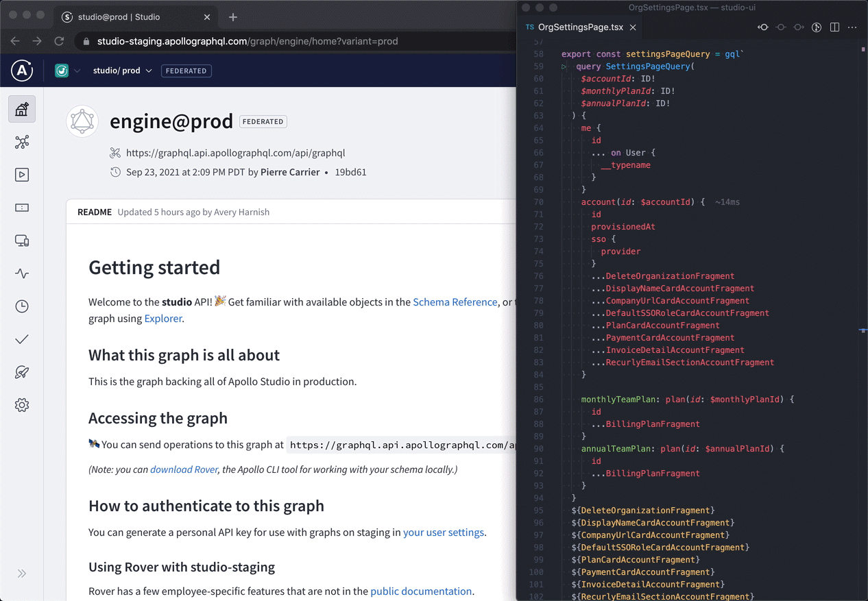Click ${PaymentCardAccountFragment} on line 100
The image size is (868, 601).
point(642,572)
